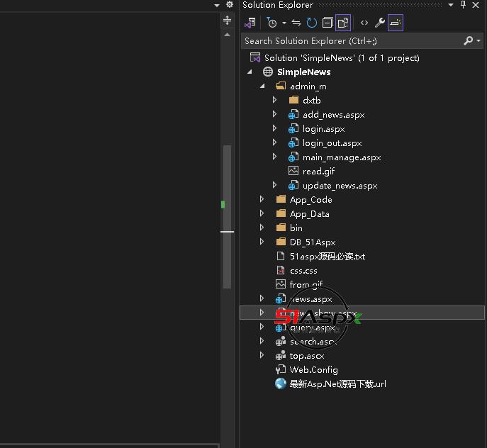The image size is (487, 448).
Task: Select Web.Config file name
Action: click(314, 370)
